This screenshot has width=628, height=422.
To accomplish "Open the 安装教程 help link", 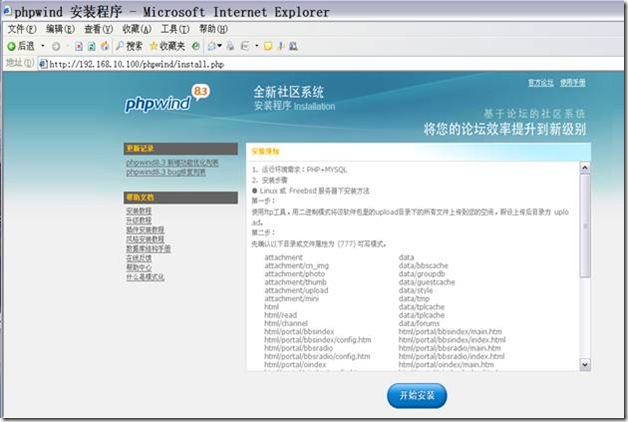I will pos(139,211).
